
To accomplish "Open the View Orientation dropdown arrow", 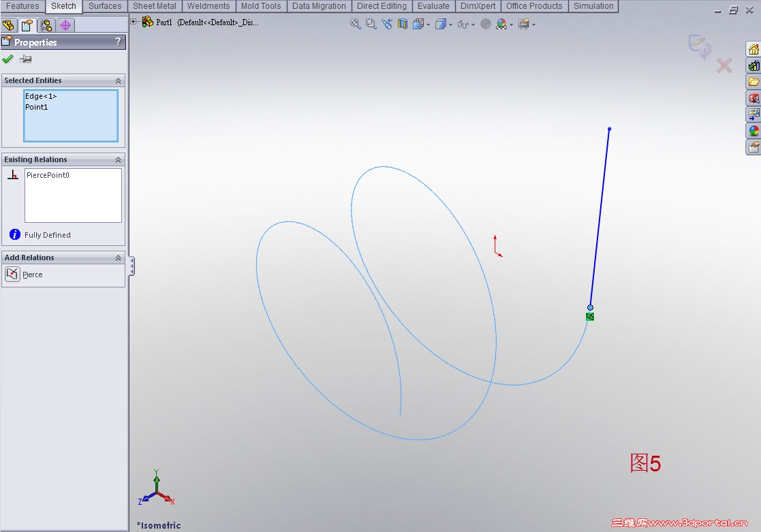I will pyautogui.click(x=428, y=25).
